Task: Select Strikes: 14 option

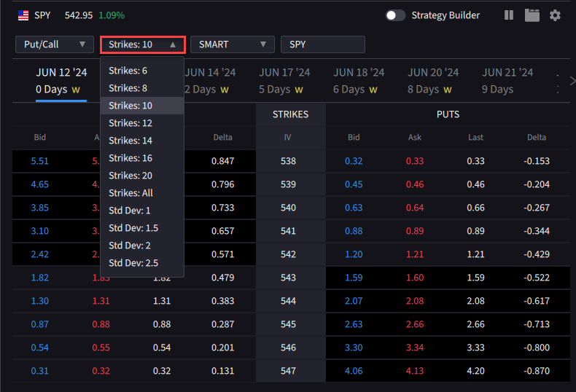Action: coord(141,141)
